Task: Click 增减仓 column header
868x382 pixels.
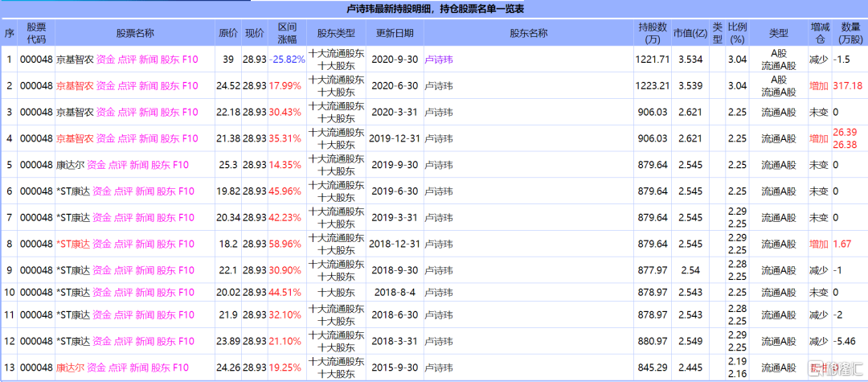Action: pyautogui.click(x=819, y=33)
